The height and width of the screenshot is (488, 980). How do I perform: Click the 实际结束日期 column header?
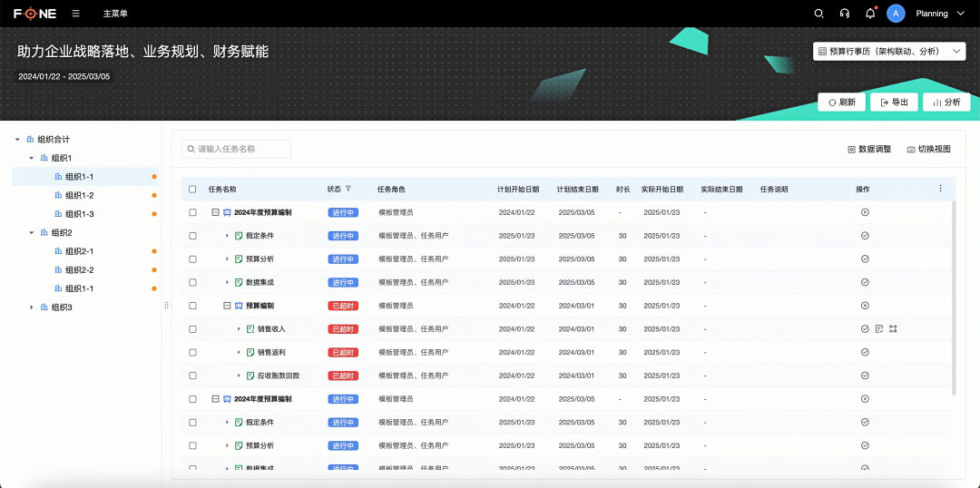[722, 189]
